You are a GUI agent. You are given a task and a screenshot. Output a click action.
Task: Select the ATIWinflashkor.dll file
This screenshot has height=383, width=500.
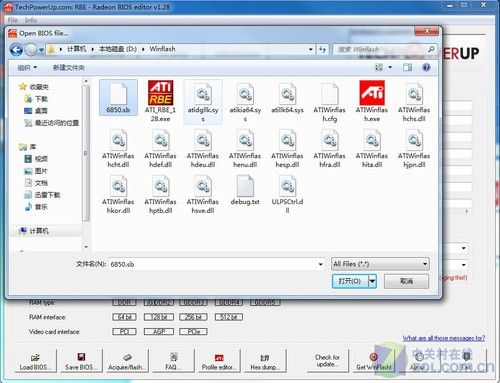pyautogui.click(x=118, y=195)
